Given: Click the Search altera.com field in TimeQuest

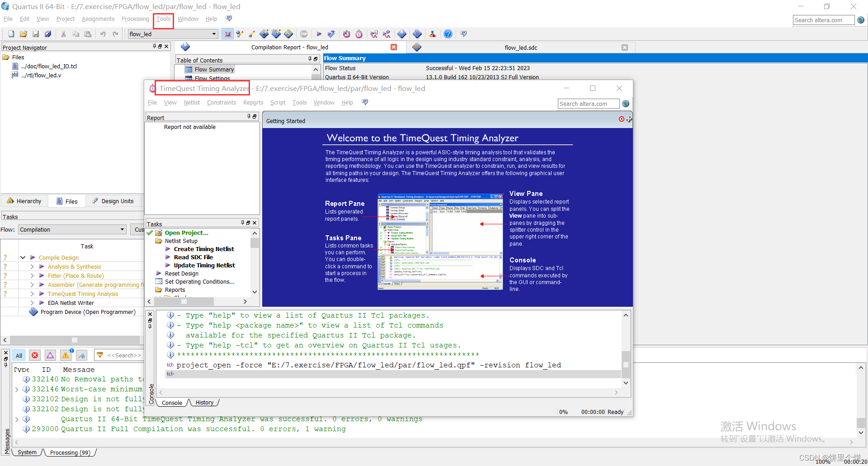Looking at the screenshot, I should pos(589,104).
